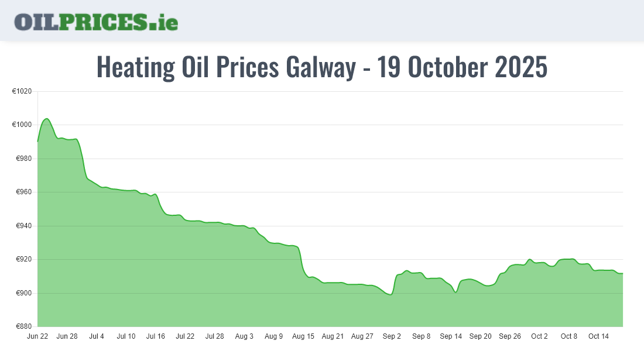Click the chart peak above €1000

click(47, 119)
